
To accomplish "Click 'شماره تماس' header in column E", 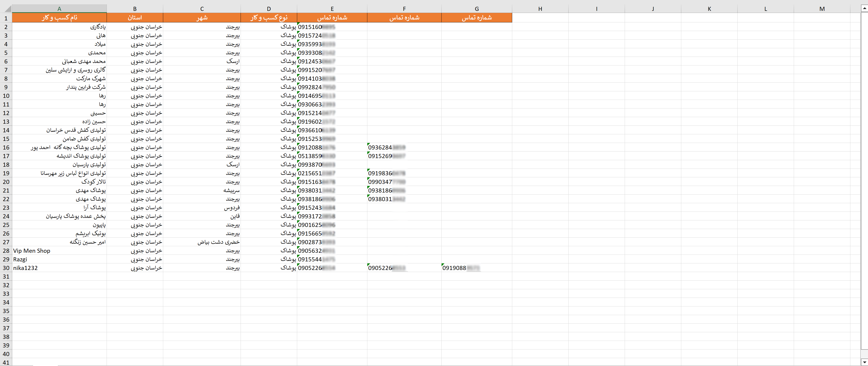I will (x=332, y=17).
